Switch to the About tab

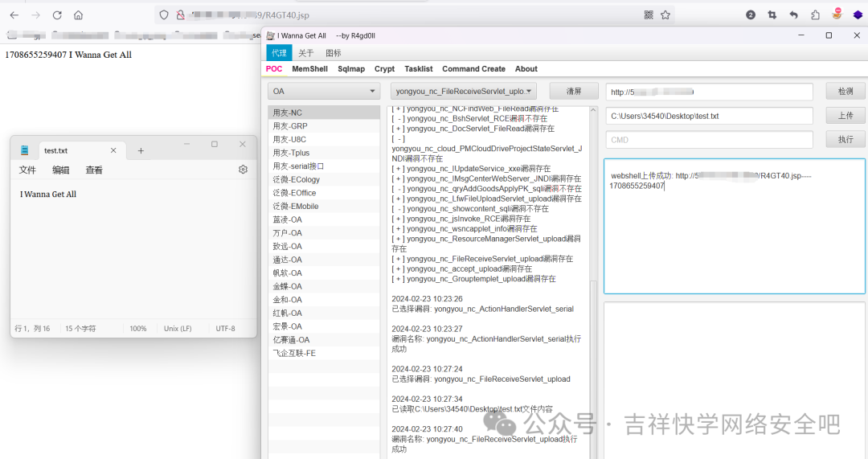(526, 68)
